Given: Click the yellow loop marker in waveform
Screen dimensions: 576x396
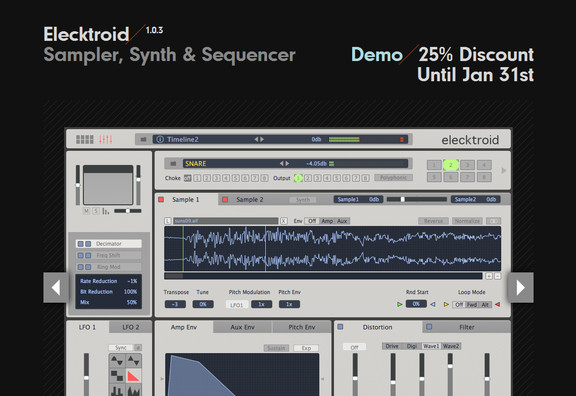Looking at the screenshot, I should click(266, 249).
